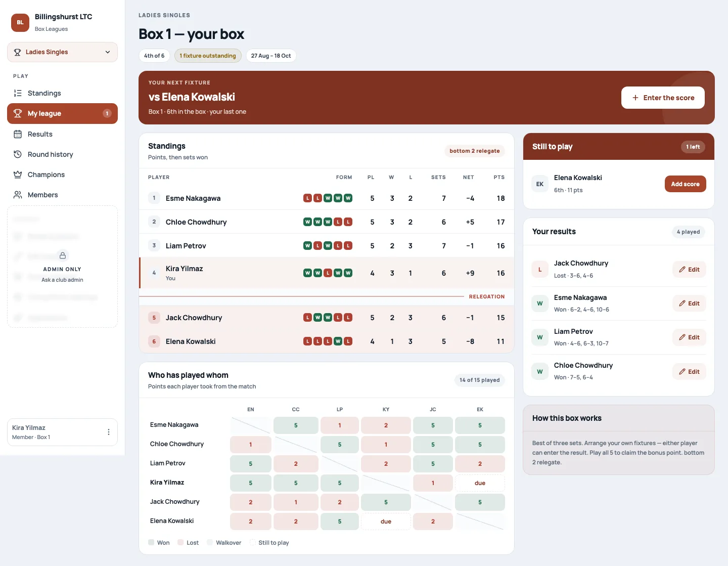Viewport: 728px width, 566px height.
Task: Click the My league notification badge
Action: (x=107, y=113)
